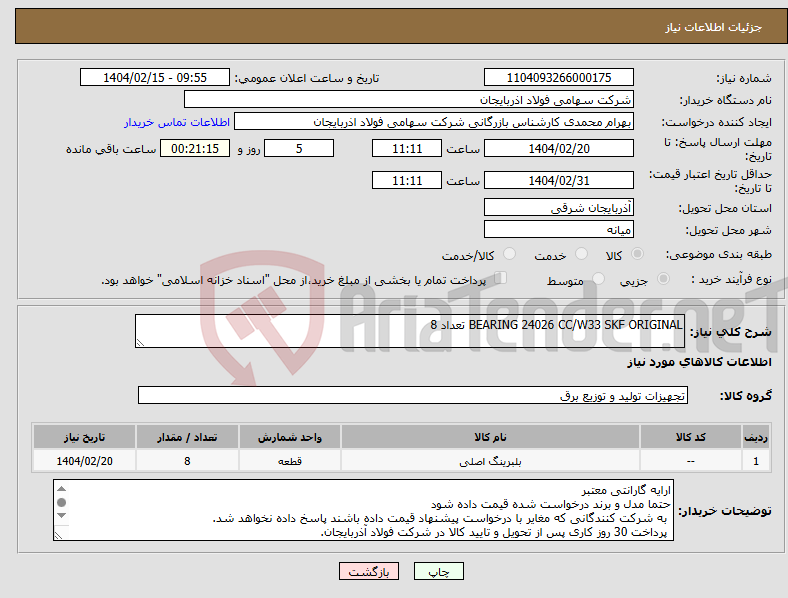Screen dimensions: 788x598
Task: Click the price validity date 1404/02/31 field
Action: coord(558,180)
